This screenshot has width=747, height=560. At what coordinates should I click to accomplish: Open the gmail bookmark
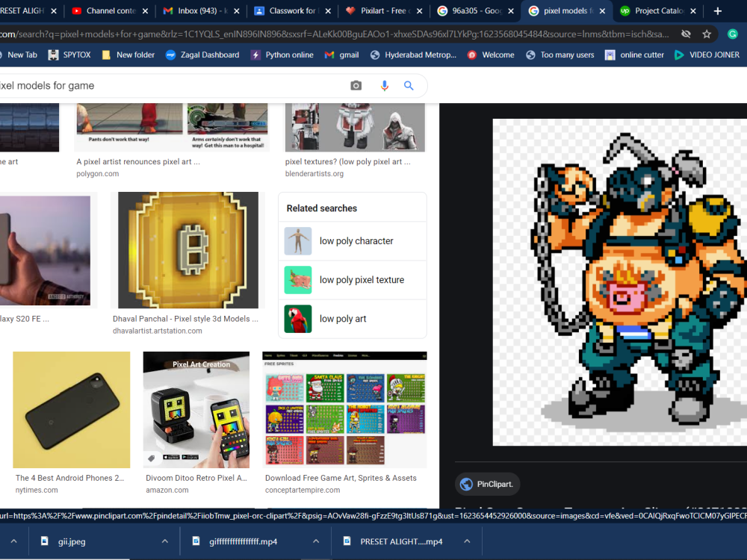pyautogui.click(x=342, y=55)
